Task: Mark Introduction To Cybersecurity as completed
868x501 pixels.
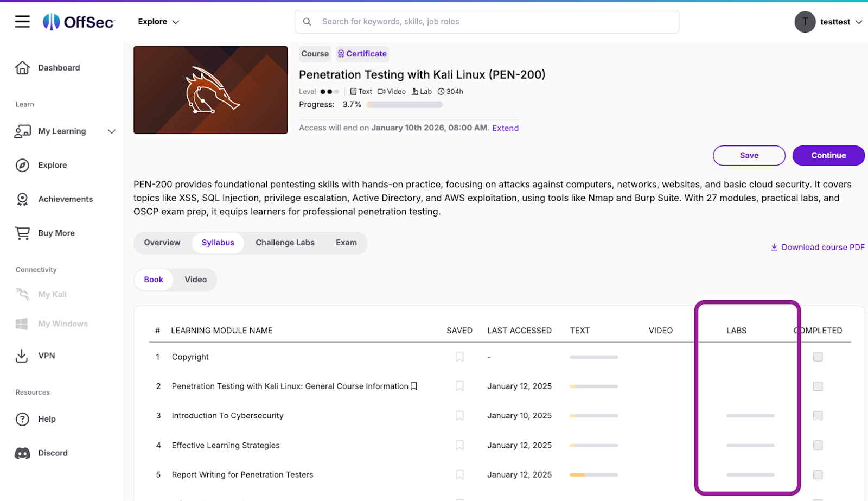Action: [818, 416]
